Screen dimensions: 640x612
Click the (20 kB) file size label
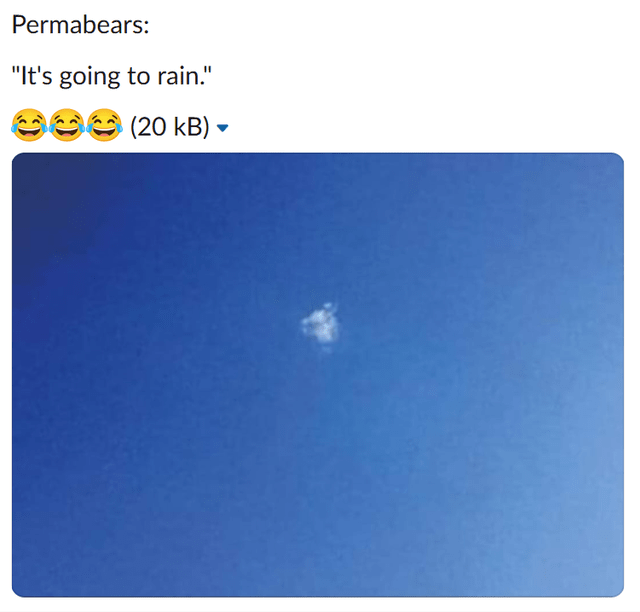point(169,127)
